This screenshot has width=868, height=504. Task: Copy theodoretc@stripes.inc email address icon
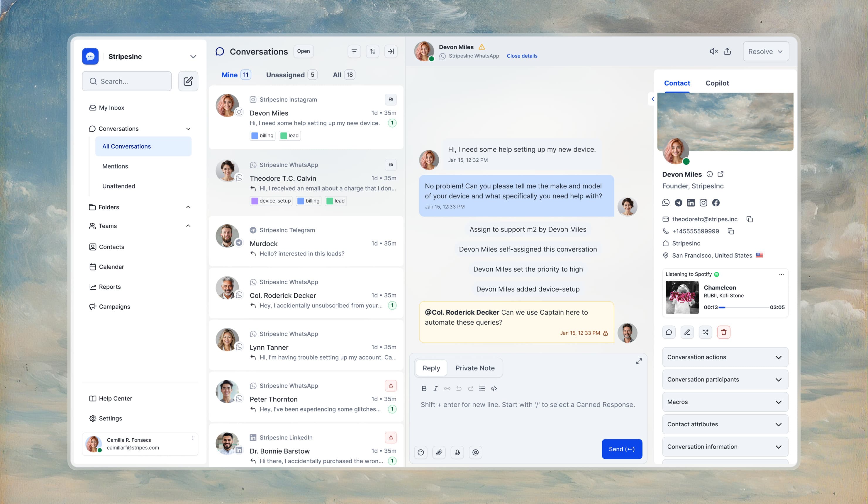tap(750, 219)
